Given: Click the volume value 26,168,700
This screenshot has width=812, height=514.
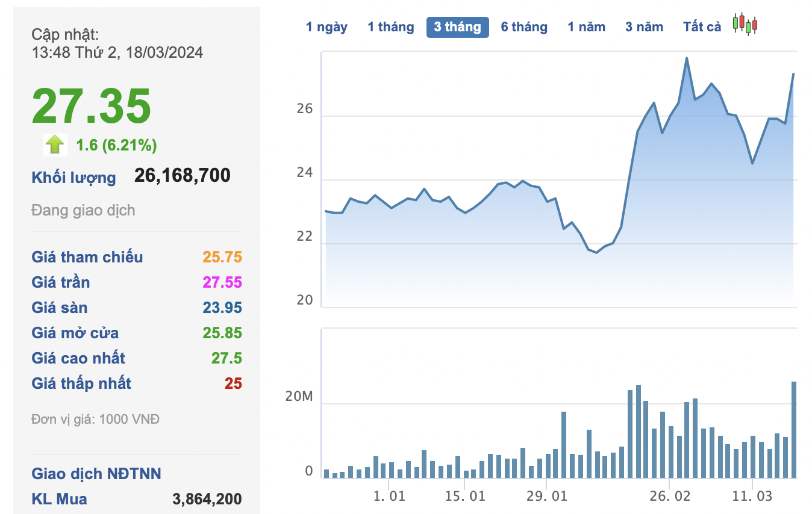Looking at the screenshot, I should [x=183, y=175].
